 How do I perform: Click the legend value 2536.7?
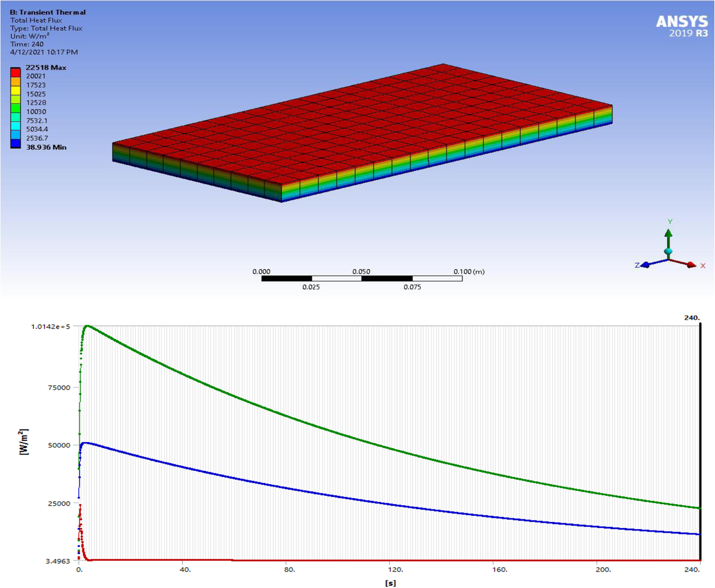click(37, 138)
